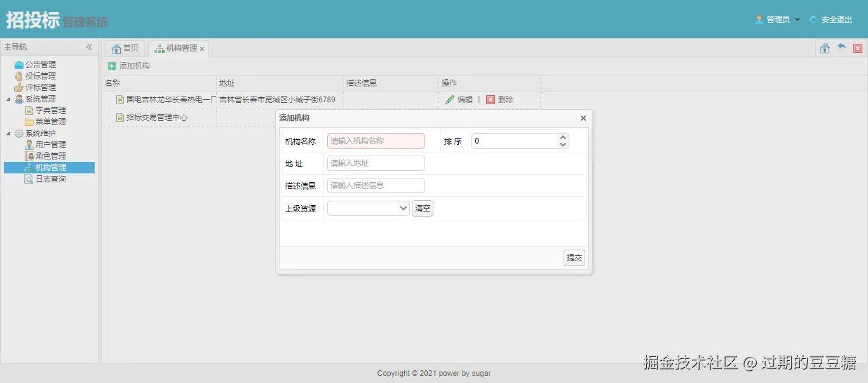Open 用户管理 in the navigation tree
Viewport: 868px width, 383px height.
coord(51,145)
